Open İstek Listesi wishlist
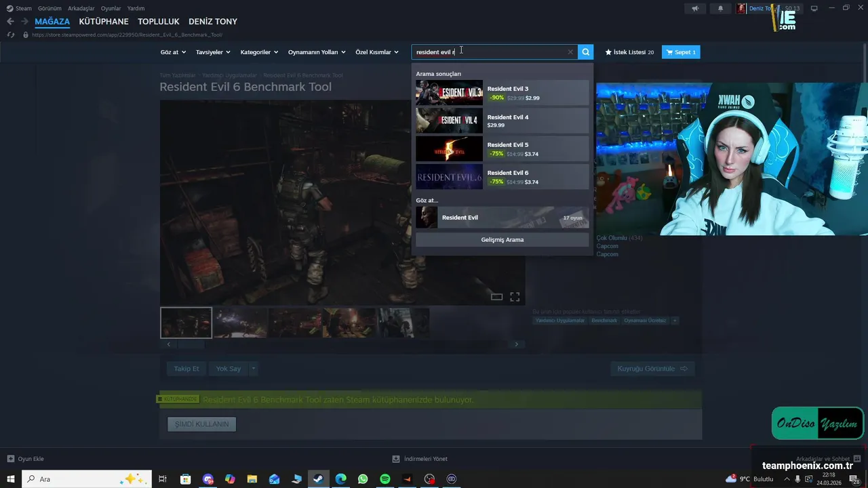 (x=629, y=52)
